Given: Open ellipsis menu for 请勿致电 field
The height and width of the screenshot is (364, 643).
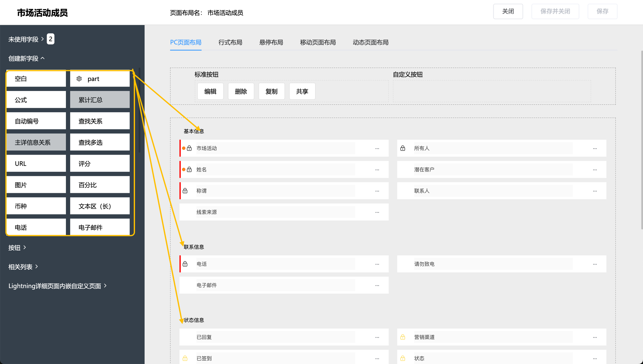Looking at the screenshot, I should click(x=595, y=264).
